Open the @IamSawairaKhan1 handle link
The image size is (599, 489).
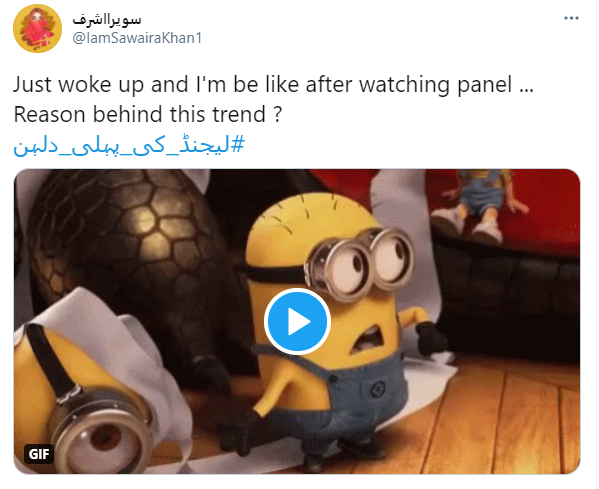coord(138,38)
